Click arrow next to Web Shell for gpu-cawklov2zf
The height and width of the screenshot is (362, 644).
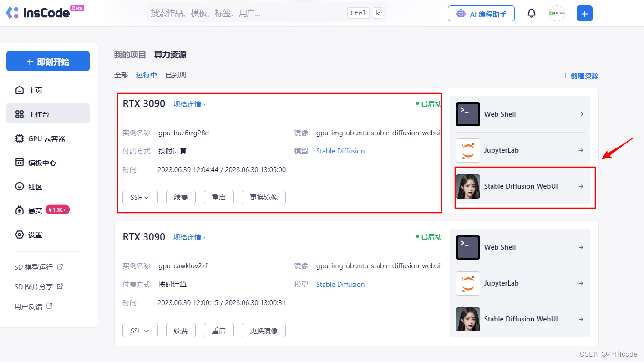[581, 247]
